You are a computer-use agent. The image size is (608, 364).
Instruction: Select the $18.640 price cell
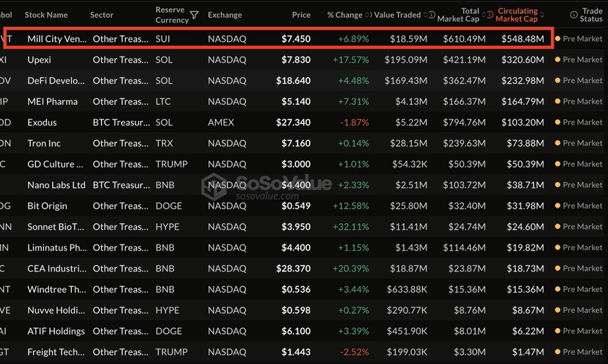point(293,81)
